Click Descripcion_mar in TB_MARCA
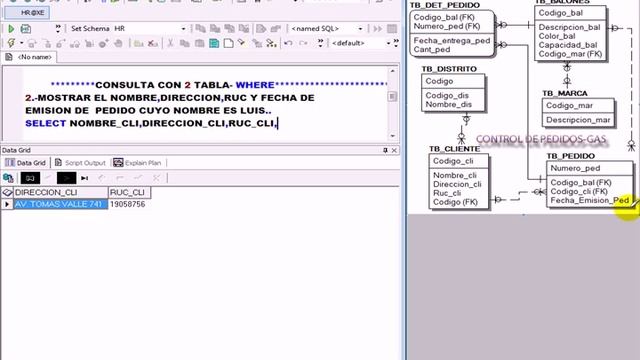Screen dimensions: 640x360 pyautogui.click(x=578, y=120)
